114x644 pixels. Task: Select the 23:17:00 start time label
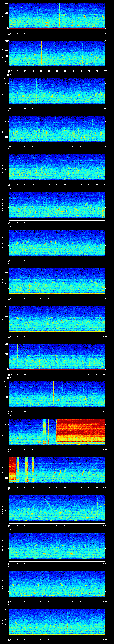click(x=9, y=639)
